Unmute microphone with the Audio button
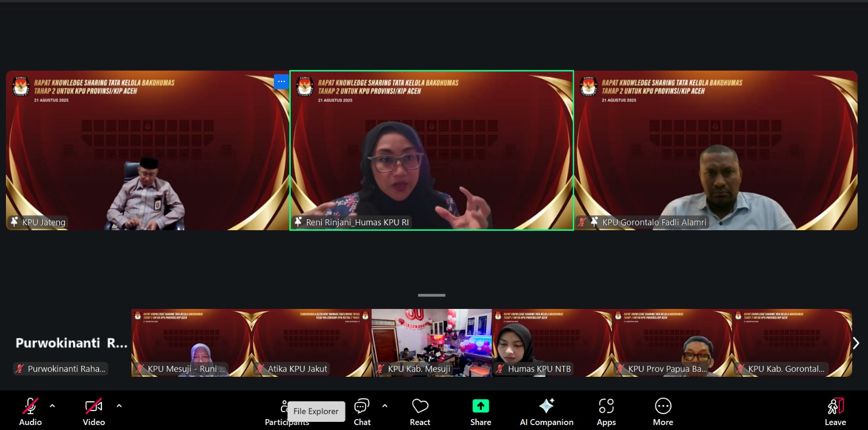868x430 pixels. [30, 412]
